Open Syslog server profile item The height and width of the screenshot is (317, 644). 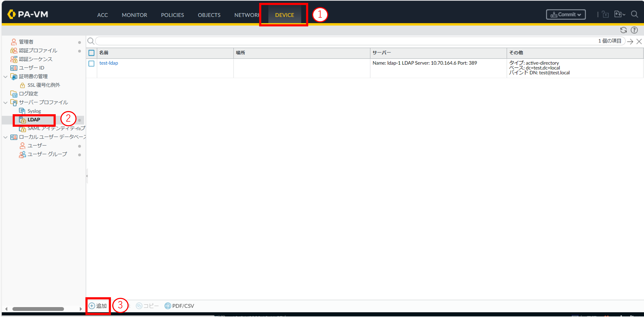[x=34, y=111]
